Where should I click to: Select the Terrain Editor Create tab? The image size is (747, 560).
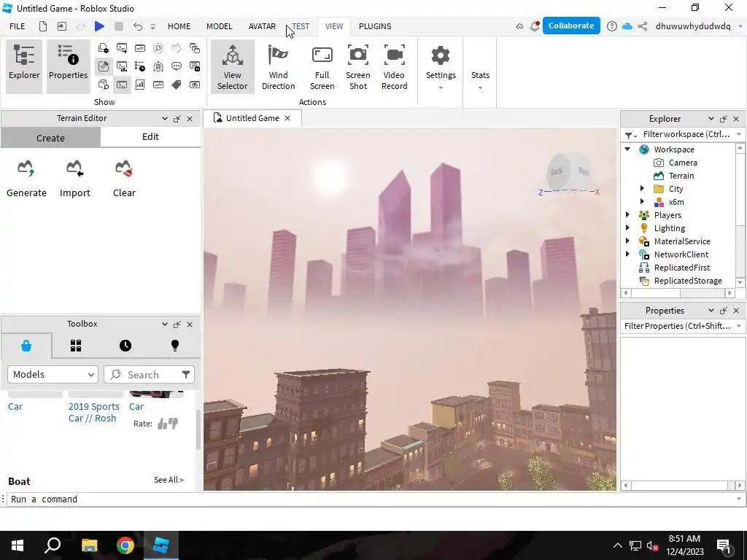50,138
